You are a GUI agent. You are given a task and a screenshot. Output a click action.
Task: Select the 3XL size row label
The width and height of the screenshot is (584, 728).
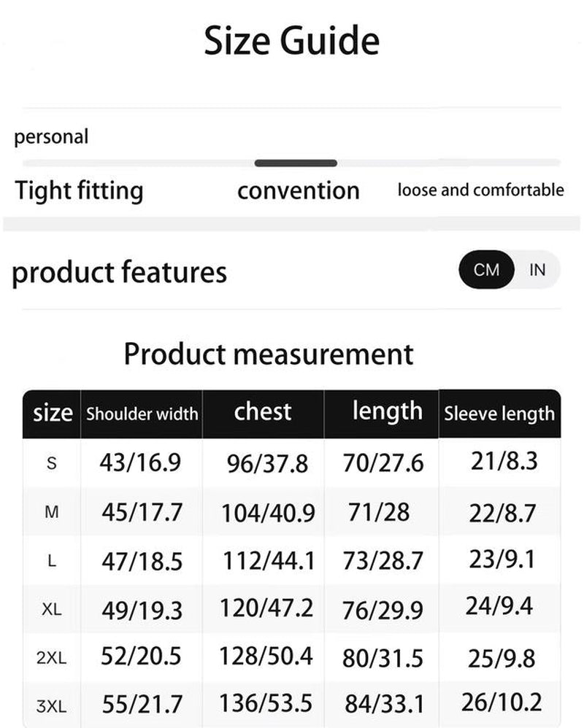click(52, 705)
